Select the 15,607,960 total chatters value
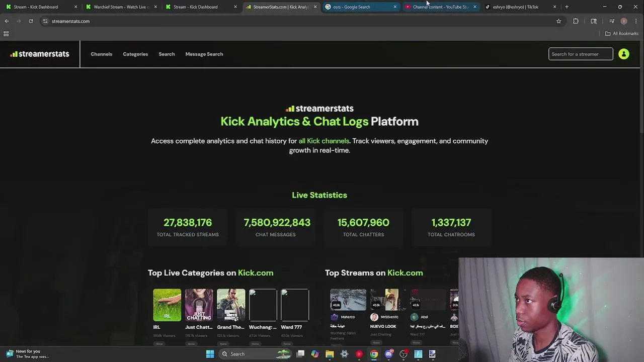This screenshot has height=362, width=644. point(363,223)
